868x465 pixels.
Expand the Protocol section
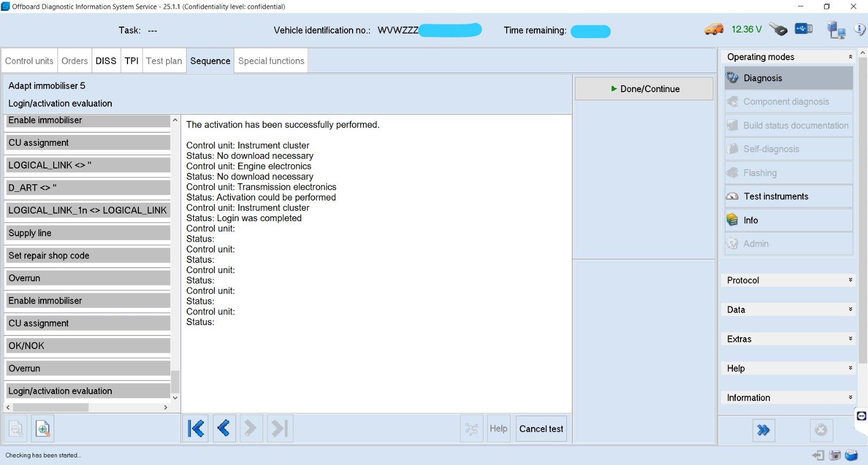pos(850,280)
